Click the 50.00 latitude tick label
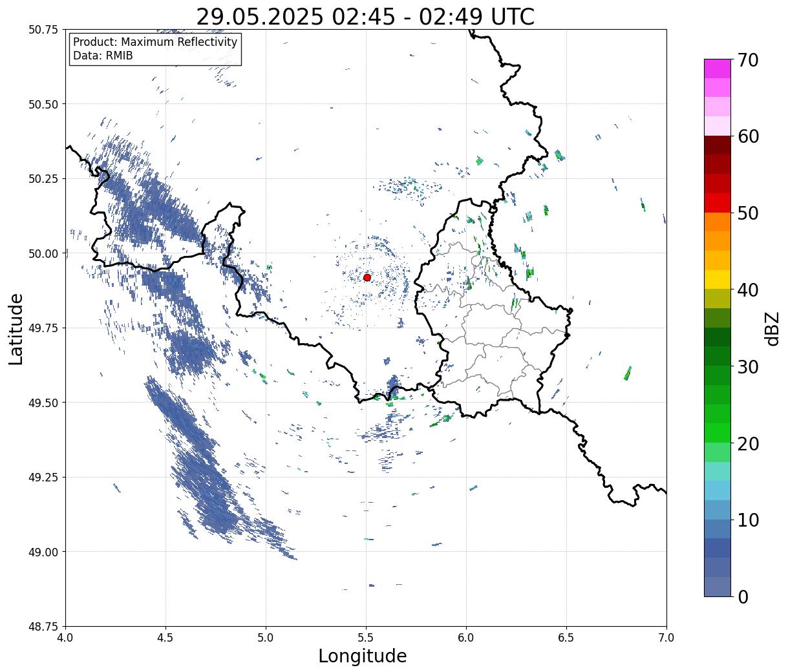The image size is (788, 672). click(x=43, y=253)
